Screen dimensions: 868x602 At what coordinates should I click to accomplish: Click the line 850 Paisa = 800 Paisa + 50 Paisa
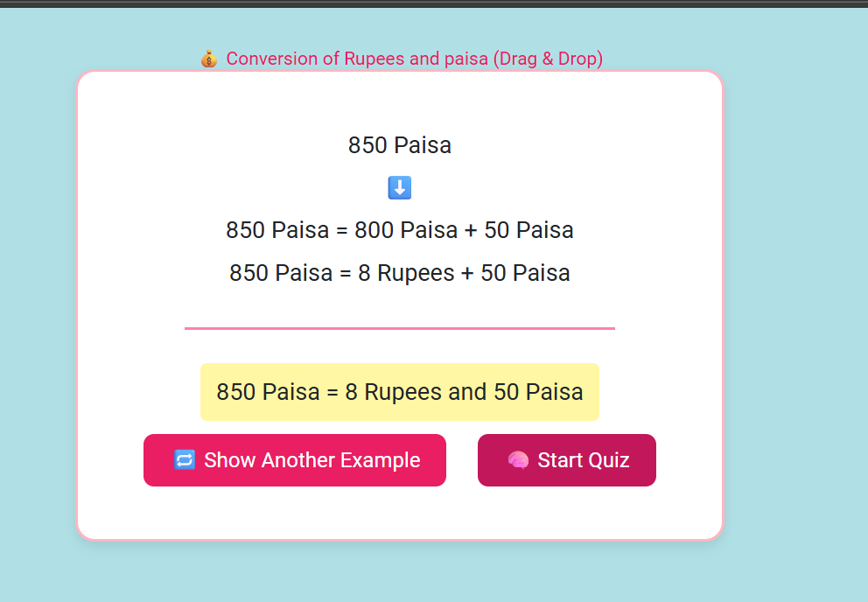(399, 230)
